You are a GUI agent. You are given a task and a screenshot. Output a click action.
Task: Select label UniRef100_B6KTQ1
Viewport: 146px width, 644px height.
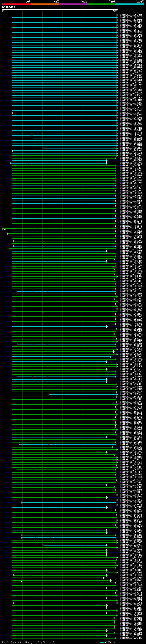click(131, 457)
